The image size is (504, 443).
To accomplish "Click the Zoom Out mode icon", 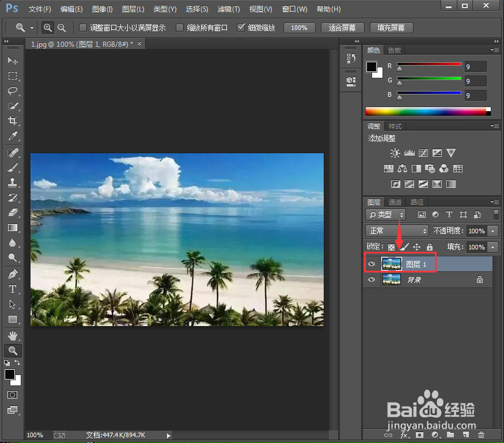I will point(62,28).
